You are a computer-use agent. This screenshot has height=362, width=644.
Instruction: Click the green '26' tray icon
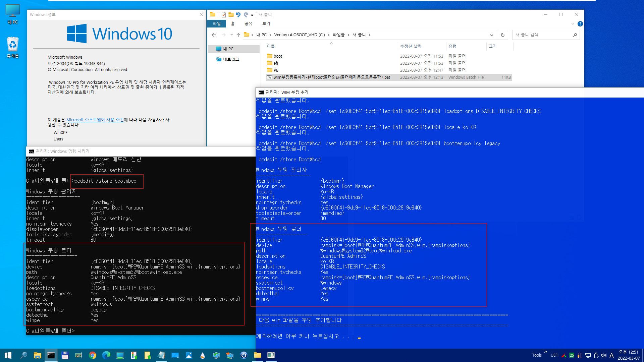click(572, 355)
